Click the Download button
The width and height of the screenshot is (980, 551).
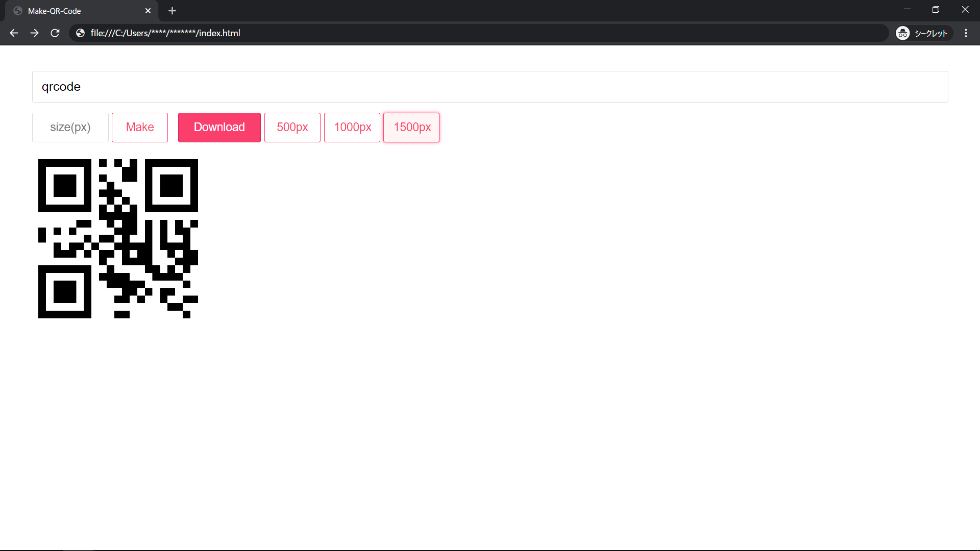(219, 128)
